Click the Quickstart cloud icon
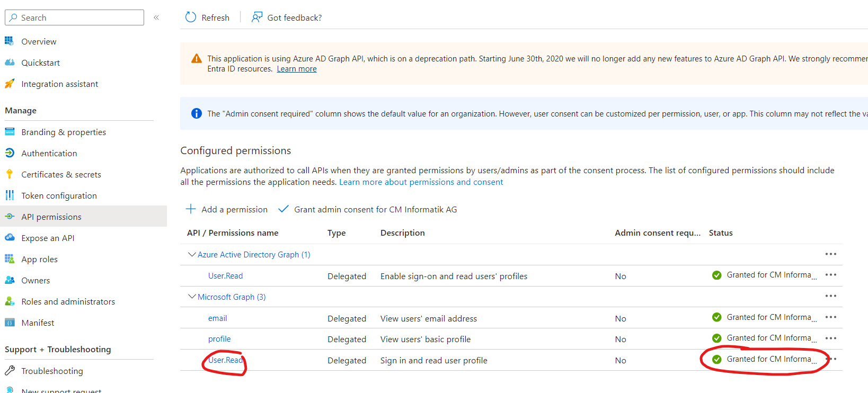Image resolution: width=868 pixels, height=393 pixels. (x=10, y=62)
